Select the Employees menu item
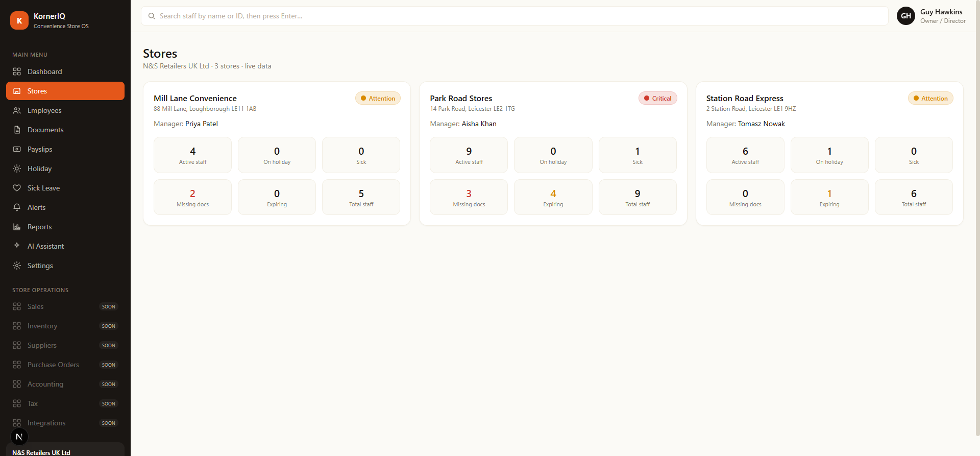Viewport: 980px width, 456px height. (x=65, y=110)
